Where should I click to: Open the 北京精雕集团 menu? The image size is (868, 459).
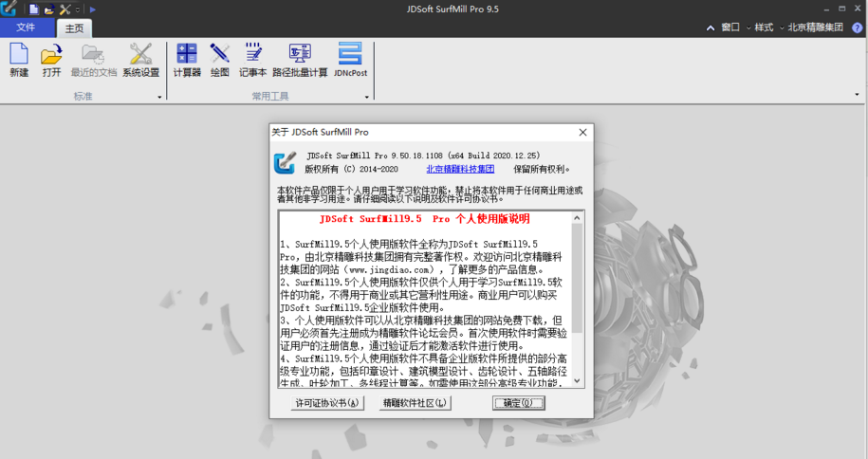click(815, 28)
